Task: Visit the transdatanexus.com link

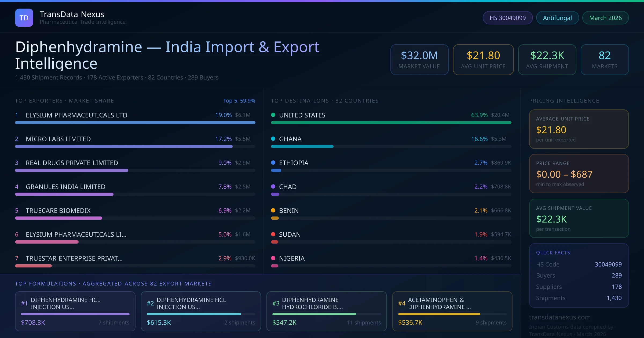Action: (x=560, y=317)
